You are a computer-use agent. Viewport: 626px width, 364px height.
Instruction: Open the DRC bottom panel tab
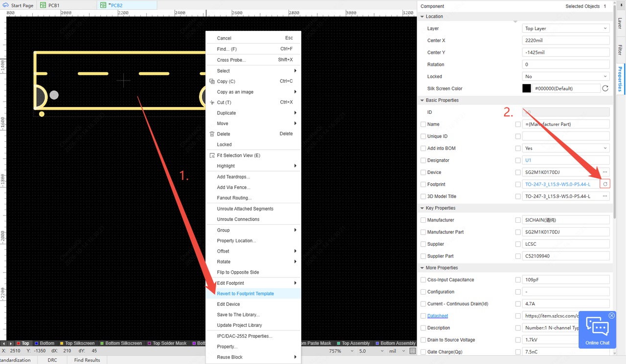52,360
